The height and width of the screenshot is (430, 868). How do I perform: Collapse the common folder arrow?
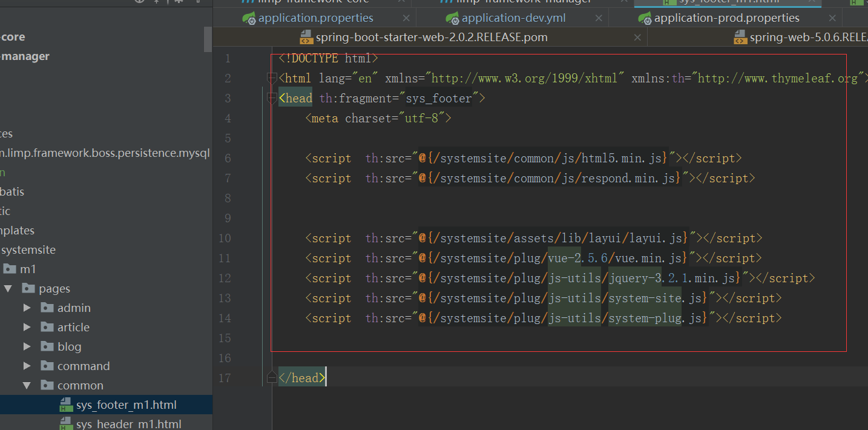27,385
